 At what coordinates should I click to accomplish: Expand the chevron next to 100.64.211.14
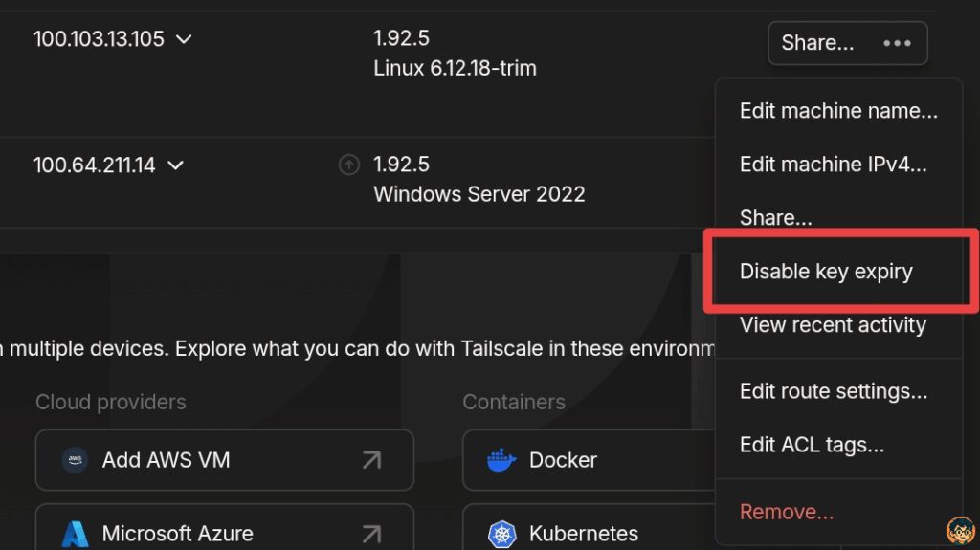click(x=175, y=165)
